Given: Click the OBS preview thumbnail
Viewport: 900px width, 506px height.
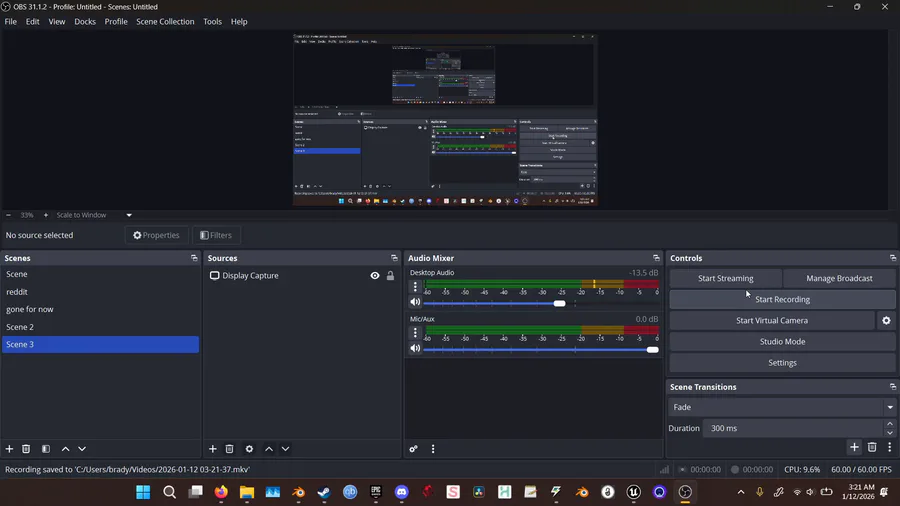Looking at the screenshot, I should tap(445, 119).
